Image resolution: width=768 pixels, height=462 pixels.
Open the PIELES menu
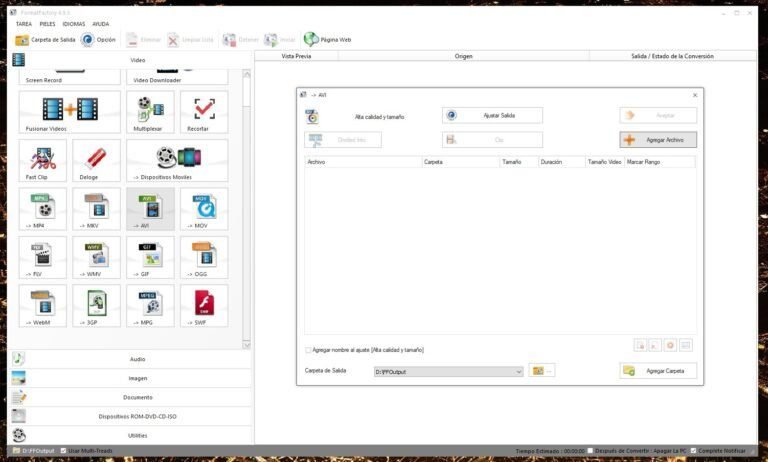[x=47, y=24]
